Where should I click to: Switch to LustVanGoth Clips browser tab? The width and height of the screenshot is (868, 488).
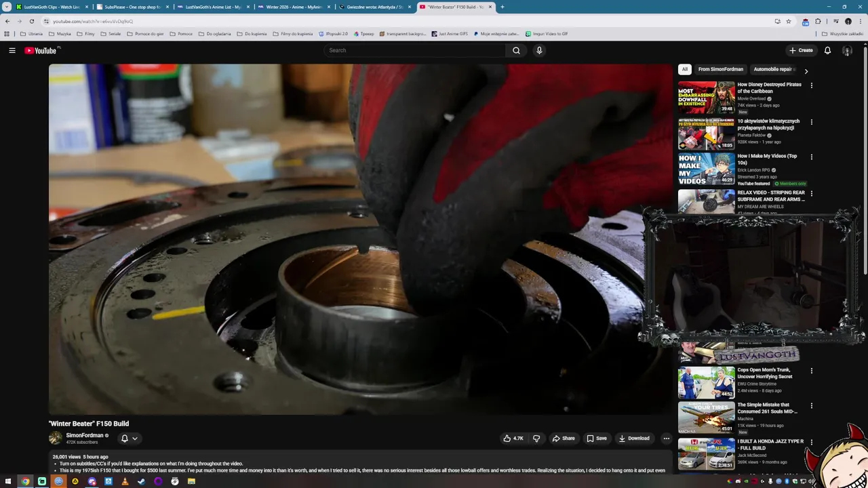(x=51, y=7)
